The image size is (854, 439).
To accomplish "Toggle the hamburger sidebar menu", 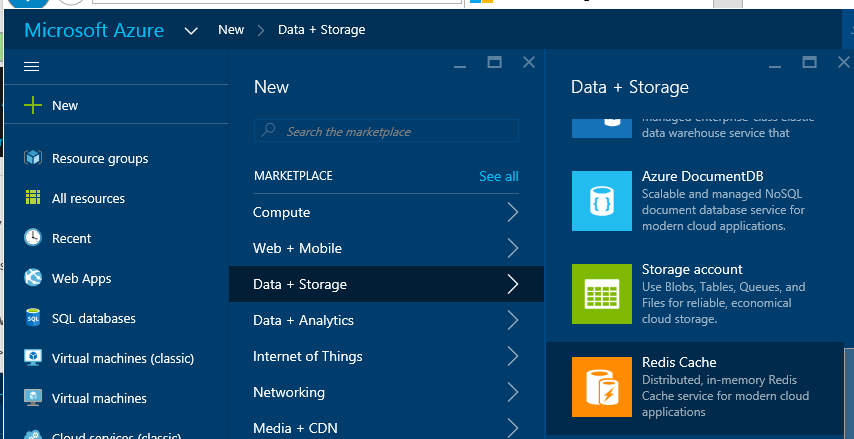I will [31, 66].
